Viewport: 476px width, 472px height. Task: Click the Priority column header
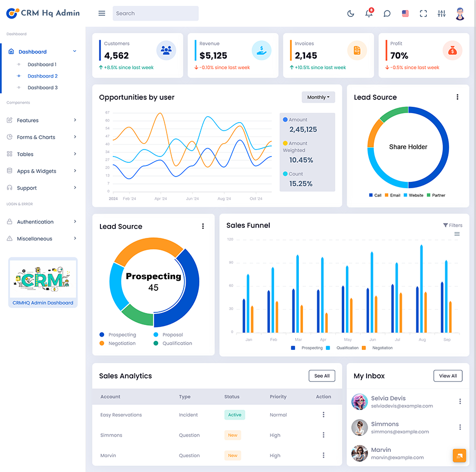278,396
